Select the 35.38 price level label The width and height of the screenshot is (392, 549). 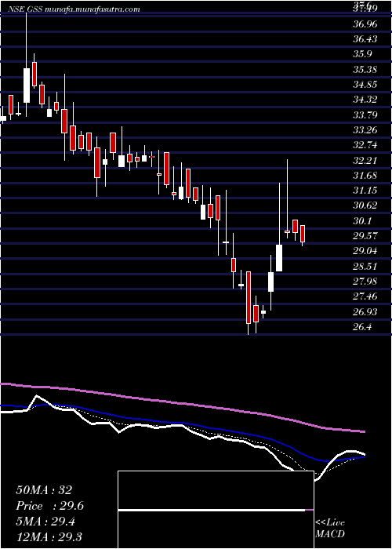[365, 70]
